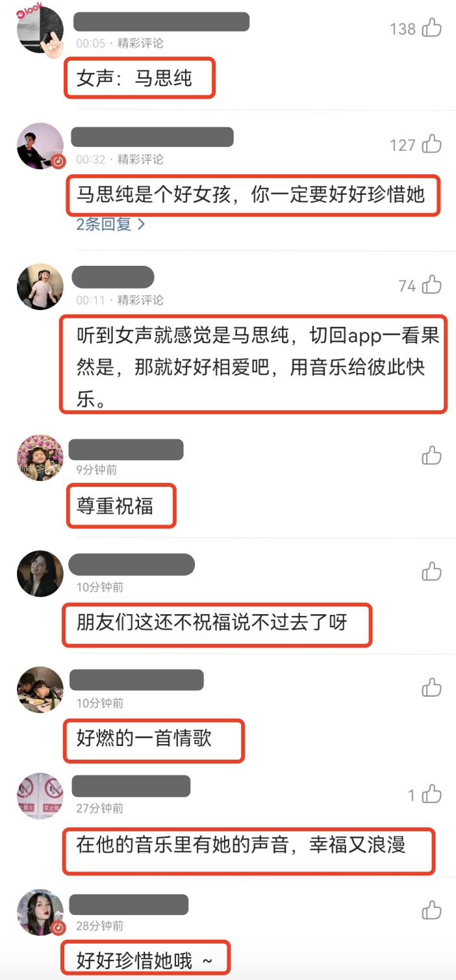Like the '好好珍惜她哦' comment

[432, 910]
